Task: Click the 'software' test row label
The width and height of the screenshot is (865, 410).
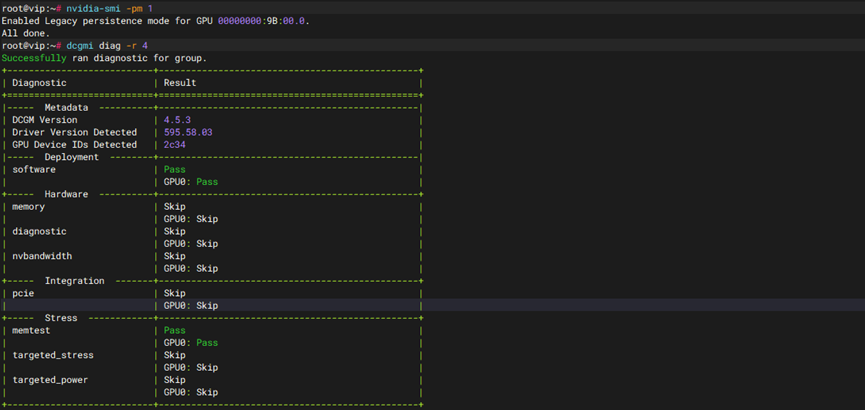Action: (34, 169)
